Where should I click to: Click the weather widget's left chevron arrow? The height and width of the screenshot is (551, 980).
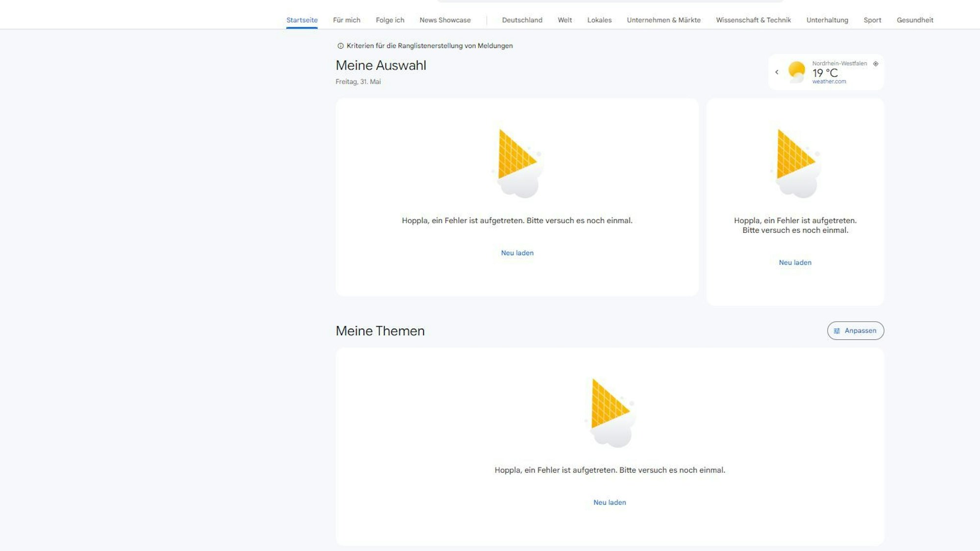tap(777, 72)
